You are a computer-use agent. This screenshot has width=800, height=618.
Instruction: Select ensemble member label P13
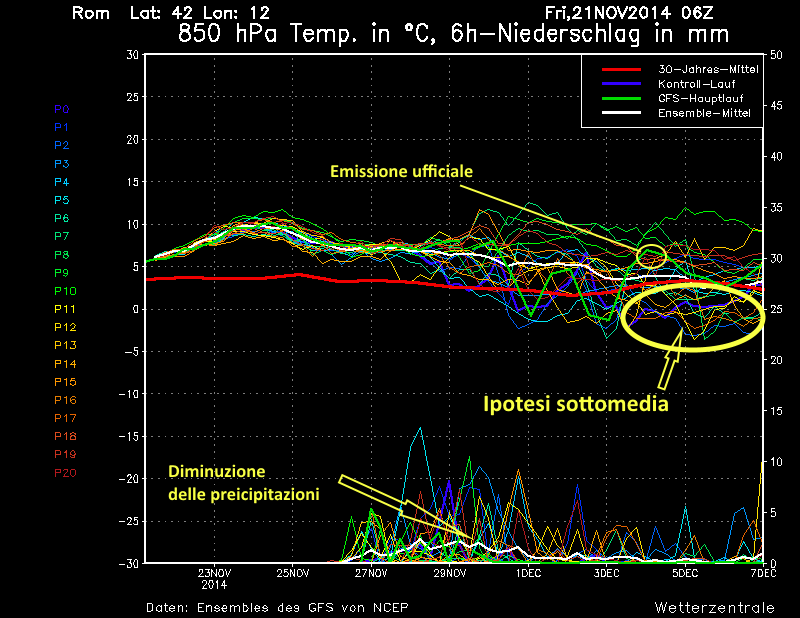(x=65, y=345)
